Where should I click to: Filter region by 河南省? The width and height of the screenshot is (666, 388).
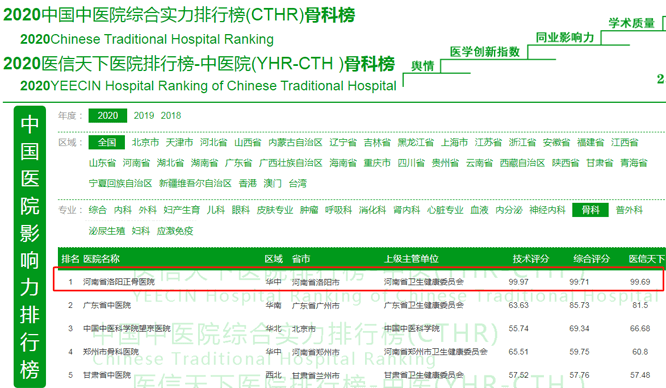[136, 163]
